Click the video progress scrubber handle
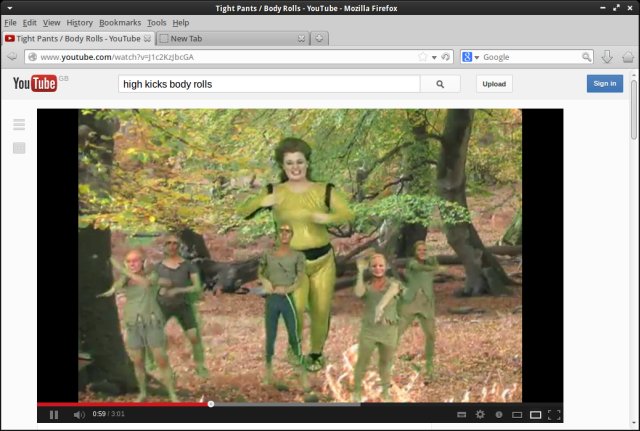 click(x=211, y=404)
